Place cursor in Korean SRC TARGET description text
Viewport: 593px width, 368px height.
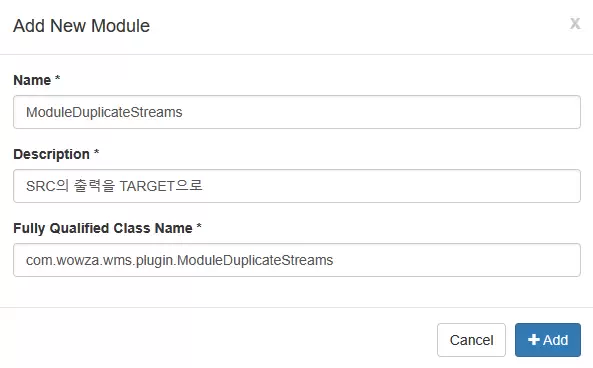114,186
